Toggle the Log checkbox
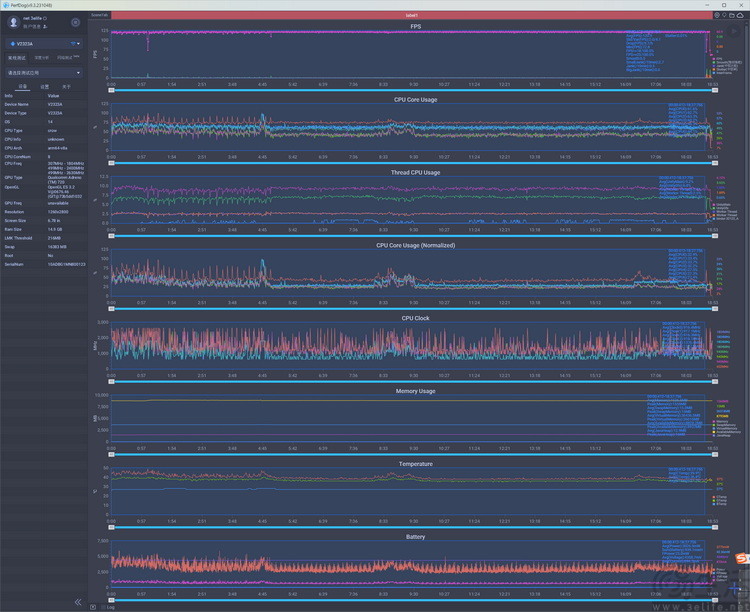 [103, 607]
